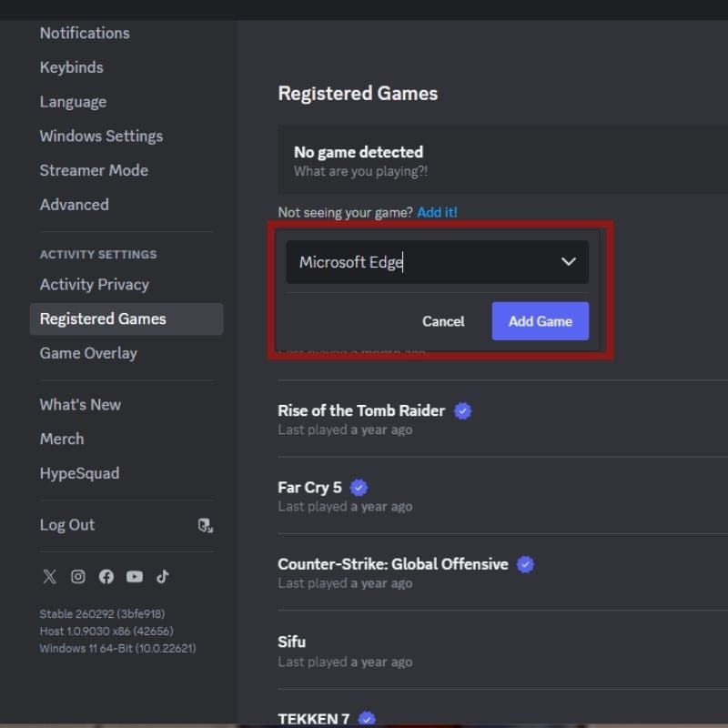Screen dimensions: 728x728
Task: Click the Add it! link
Action: 438,212
